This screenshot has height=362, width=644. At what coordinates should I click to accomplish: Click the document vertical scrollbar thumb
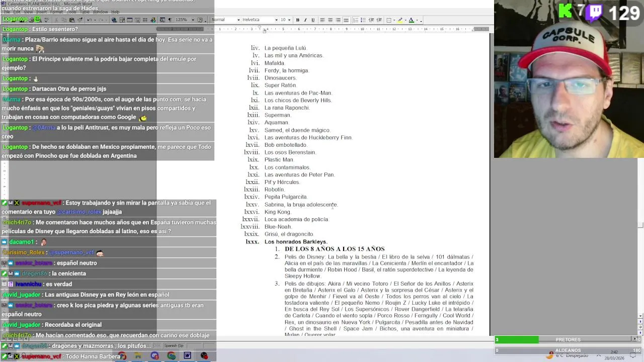640,225
